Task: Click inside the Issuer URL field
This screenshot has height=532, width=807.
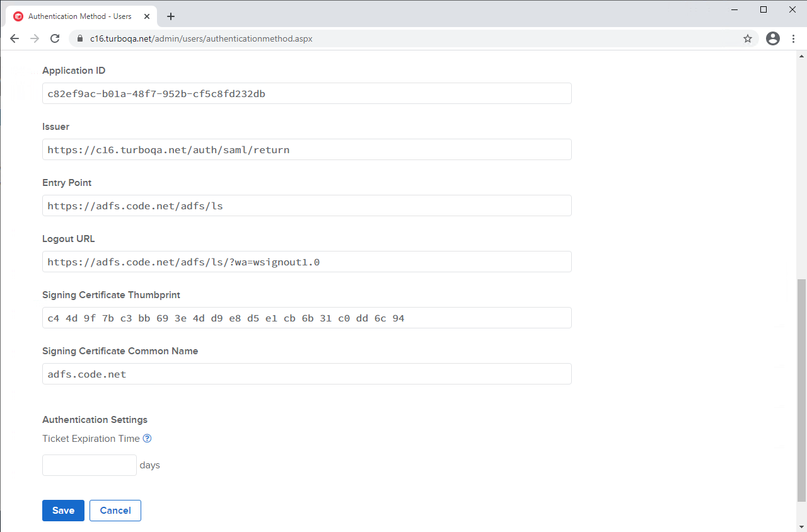Action: [306, 149]
